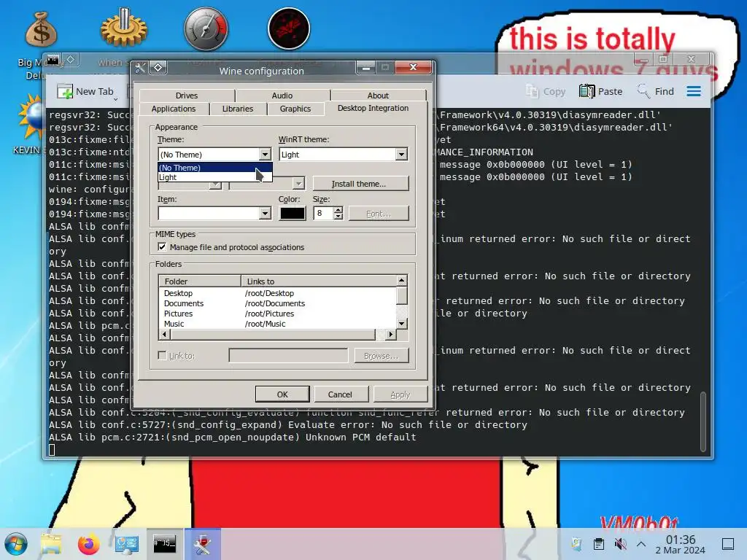The height and width of the screenshot is (560, 747).
Task: Decrease the Size spinner value
Action: 338,217
